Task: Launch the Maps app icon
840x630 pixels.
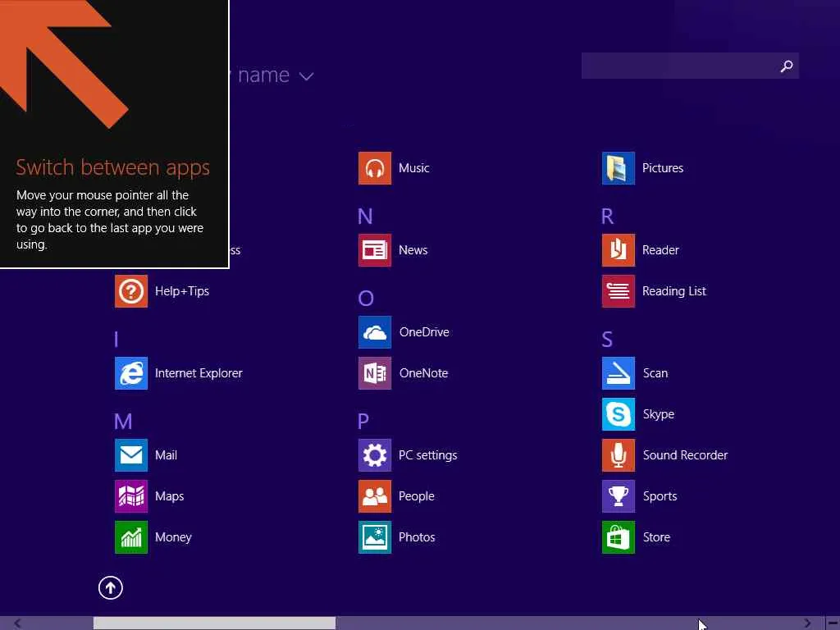Action: 131,496
